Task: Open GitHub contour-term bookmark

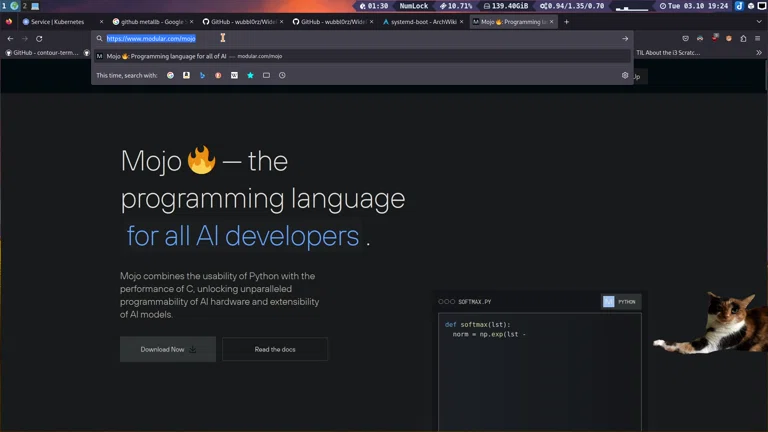Action: (42, 52)
